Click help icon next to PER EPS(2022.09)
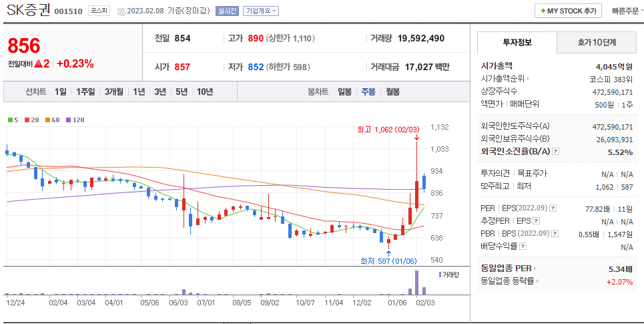The image size is (644, 324). click(x=553, y=208)
